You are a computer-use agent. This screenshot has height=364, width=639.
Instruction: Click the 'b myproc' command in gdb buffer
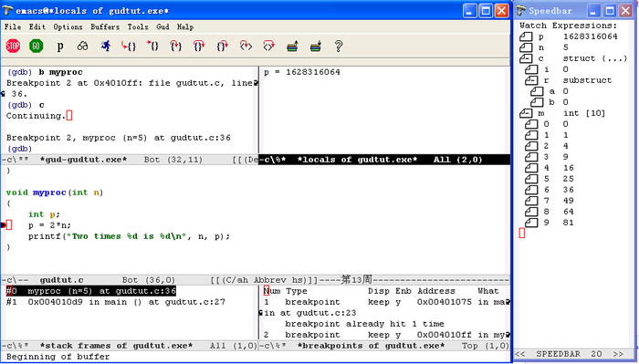coord(60,72)
